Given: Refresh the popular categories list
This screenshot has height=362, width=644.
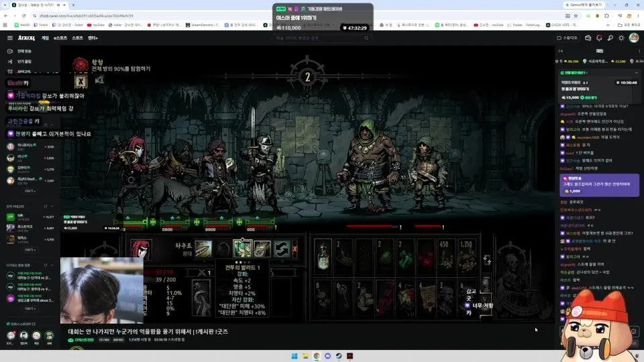Looking at the screenshot, I should 46,206.
